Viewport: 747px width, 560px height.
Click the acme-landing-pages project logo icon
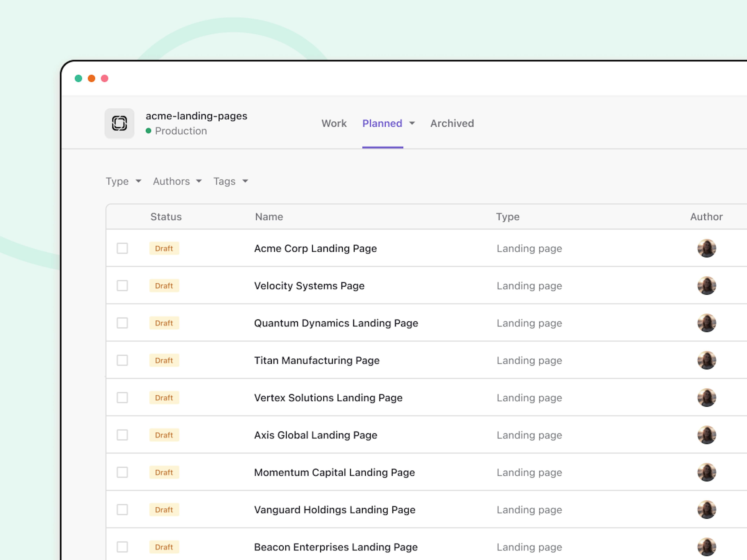coord(119,123)
